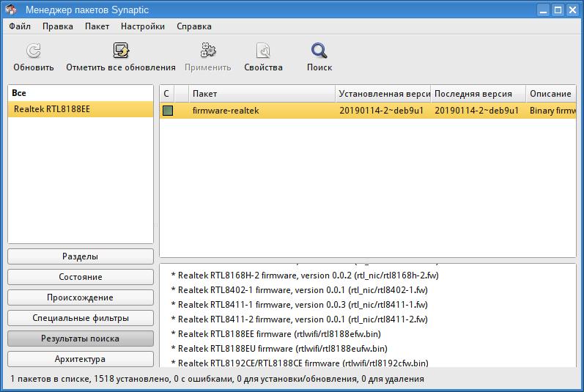
Task: Open the Файл menu
Action: (20, 26)
